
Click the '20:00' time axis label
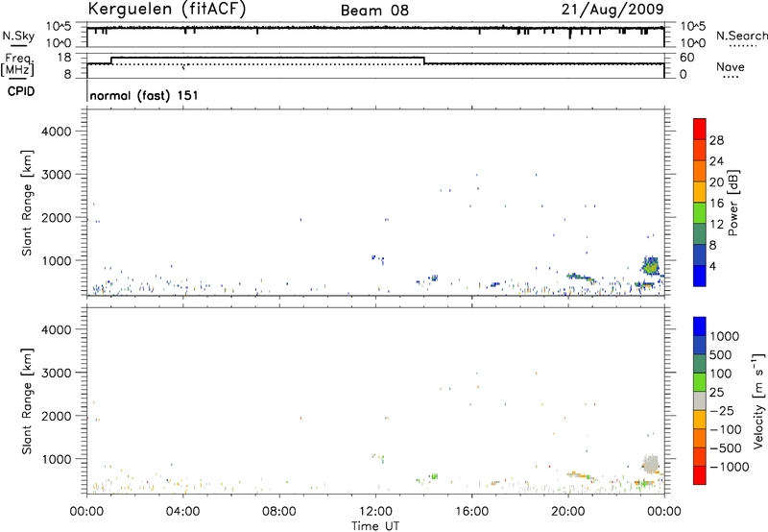click(567, 512)
